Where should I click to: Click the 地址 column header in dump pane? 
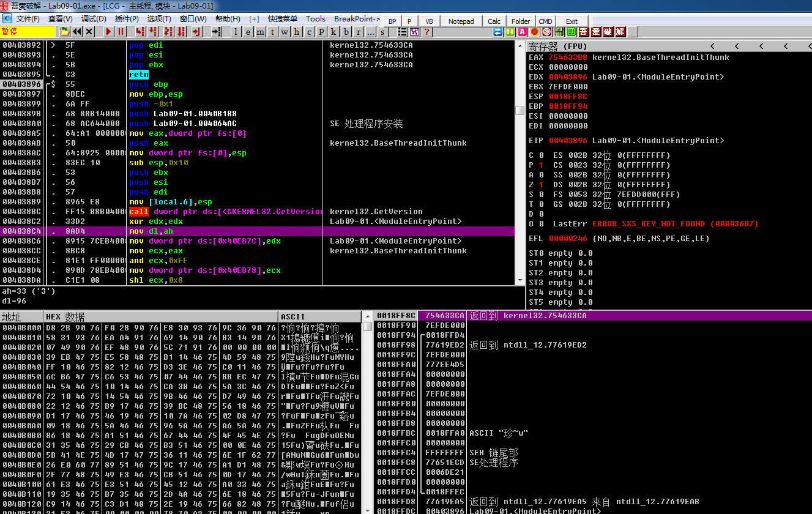tap(21, 317)
